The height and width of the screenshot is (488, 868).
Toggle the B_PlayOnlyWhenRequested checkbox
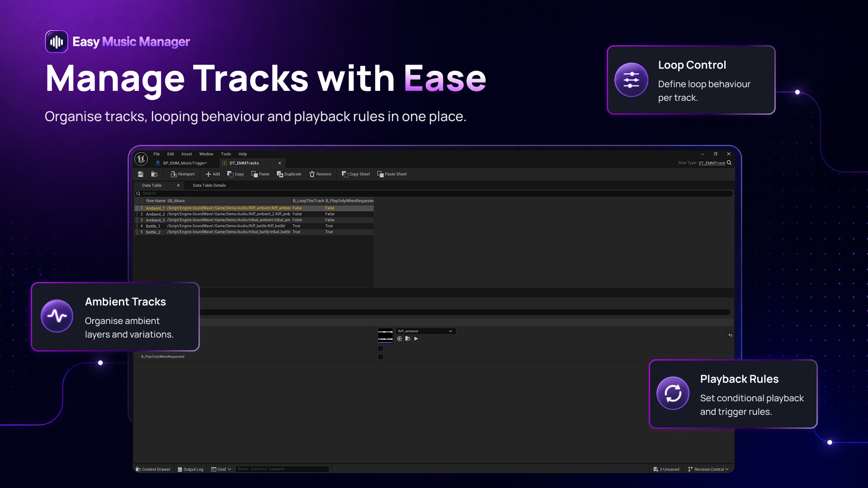(x=381, y=357)
